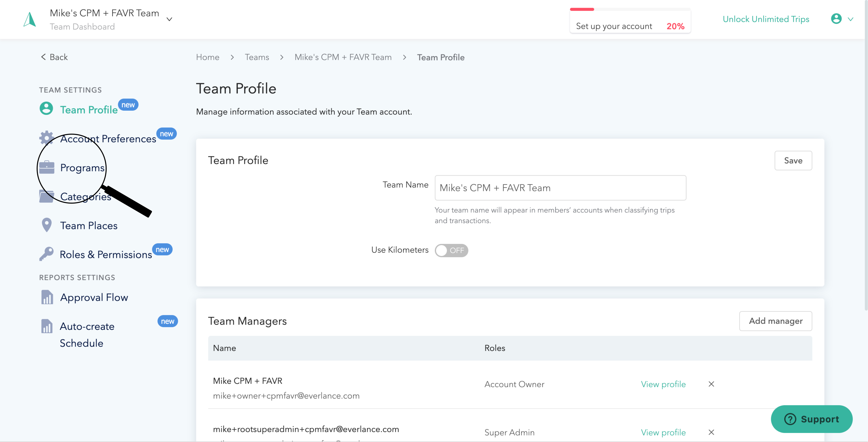Open the Programs section
This screenshot has height=442, width=868.
pos(82,168)
